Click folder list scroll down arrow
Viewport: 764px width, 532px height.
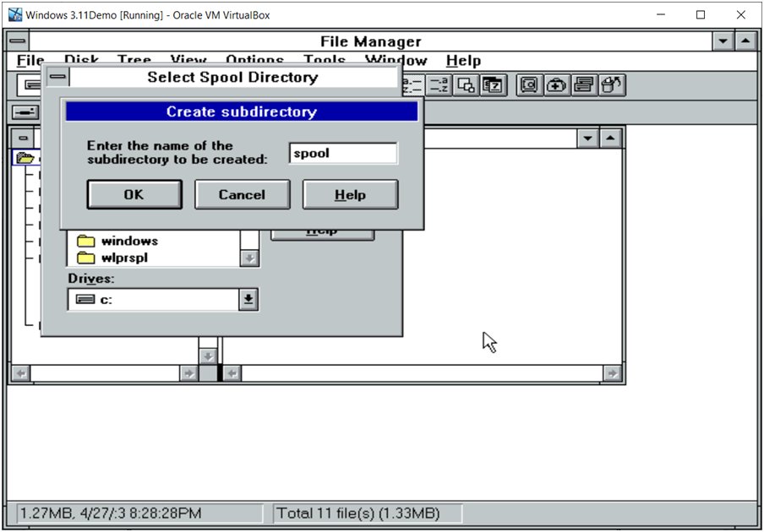point(249,258)
